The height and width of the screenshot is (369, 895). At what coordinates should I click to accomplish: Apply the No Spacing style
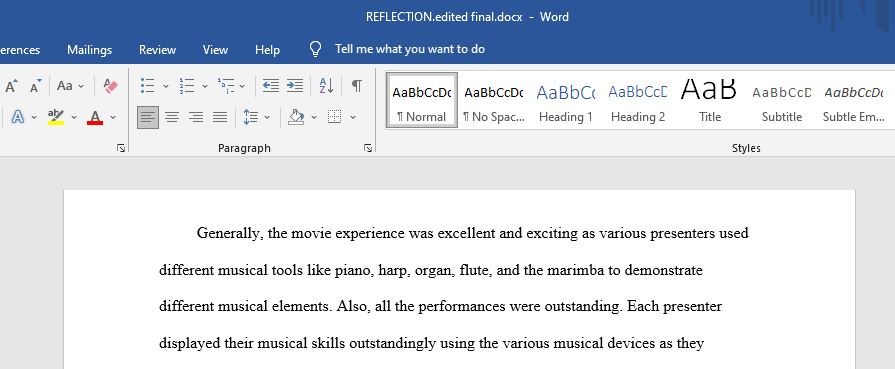click(x=494, y=99)
